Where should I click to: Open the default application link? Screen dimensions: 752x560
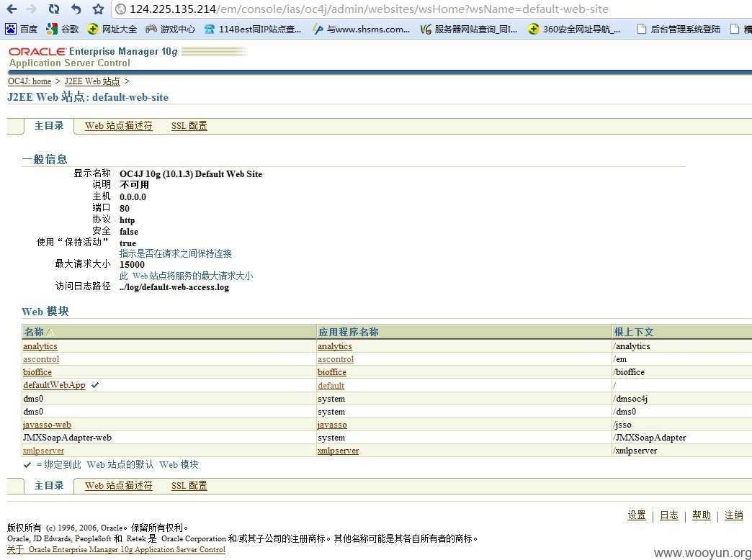[x=331, y=386]
